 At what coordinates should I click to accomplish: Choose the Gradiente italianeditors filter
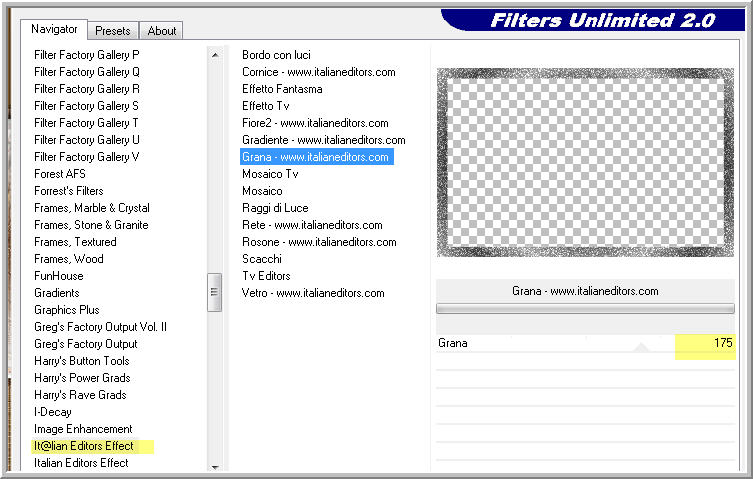pyautogui.click(x=324, y=140)
